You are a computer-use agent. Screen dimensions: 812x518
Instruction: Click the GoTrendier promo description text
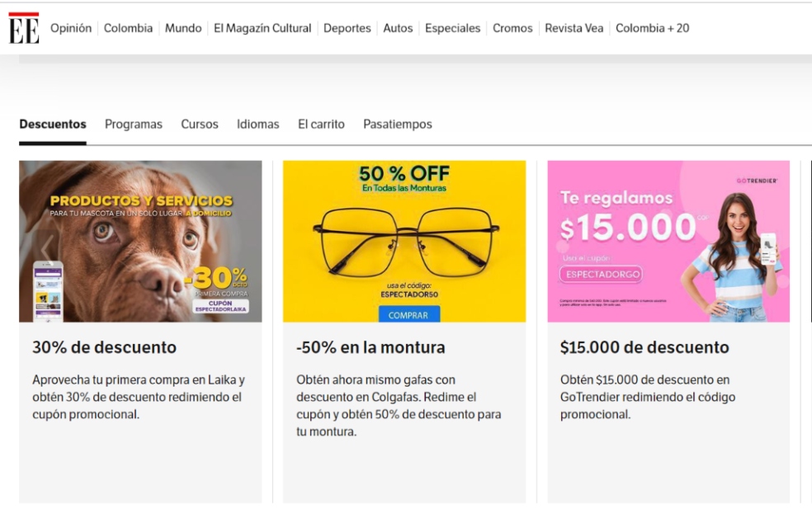point(648,397)
